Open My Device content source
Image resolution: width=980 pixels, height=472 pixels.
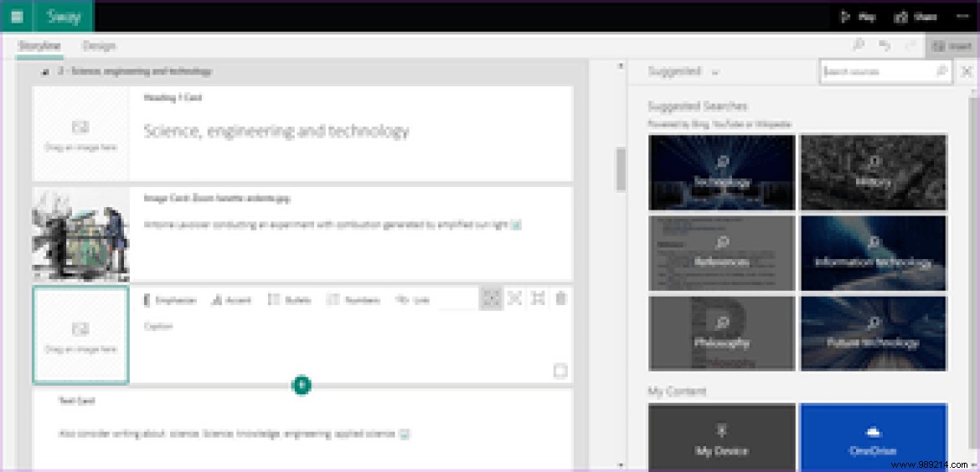point(722,438)
